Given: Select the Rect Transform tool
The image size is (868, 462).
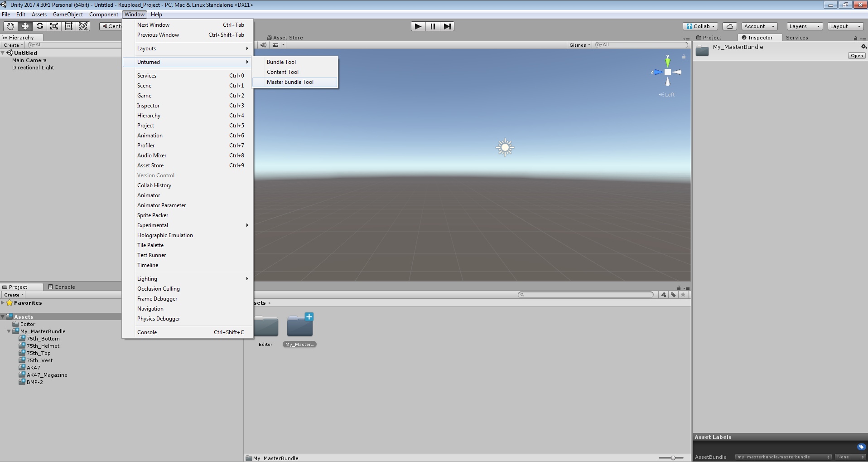Looking at the screenshot, I should (x=68, y=26).
